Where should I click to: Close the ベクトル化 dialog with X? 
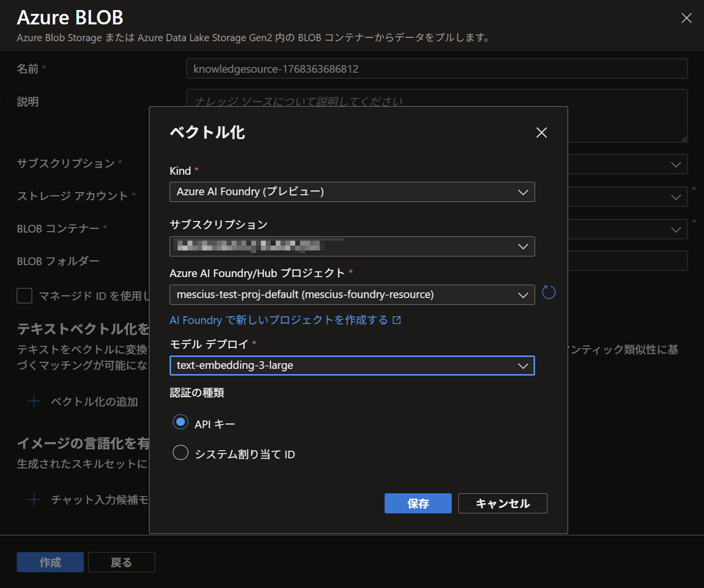[x=541, y=133]
